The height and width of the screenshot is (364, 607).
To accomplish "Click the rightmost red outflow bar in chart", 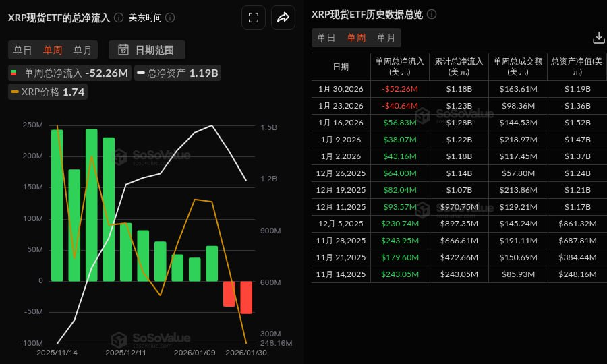I will [x=246, y=297].
